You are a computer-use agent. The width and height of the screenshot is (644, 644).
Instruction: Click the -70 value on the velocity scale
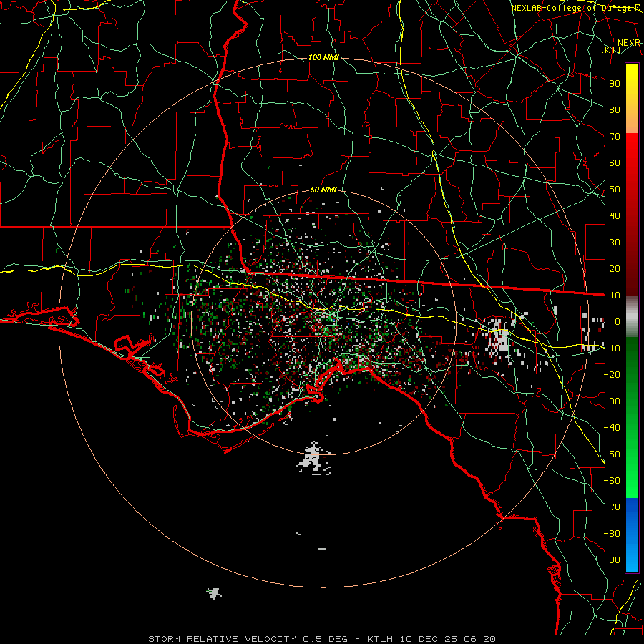[x=612, y=507]
